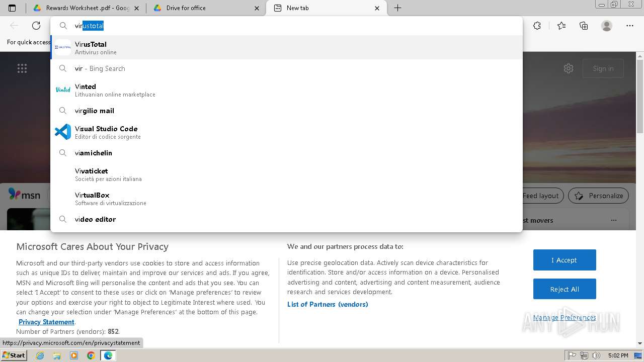644x362 pixels.
Task: Open the Extensions puzzle icon
Action: pyautogui.click(x=537, y=26)
